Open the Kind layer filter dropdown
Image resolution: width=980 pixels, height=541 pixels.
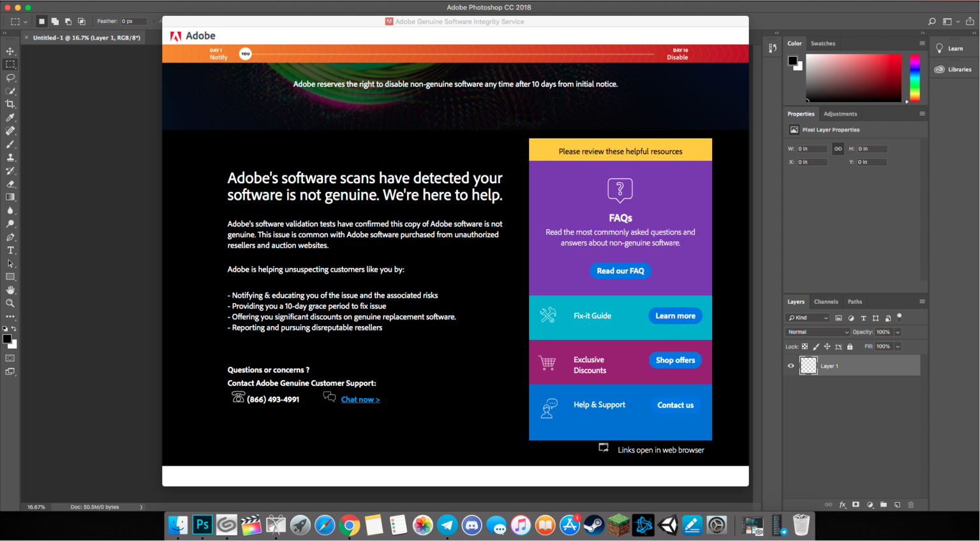(x=807, y=318)
